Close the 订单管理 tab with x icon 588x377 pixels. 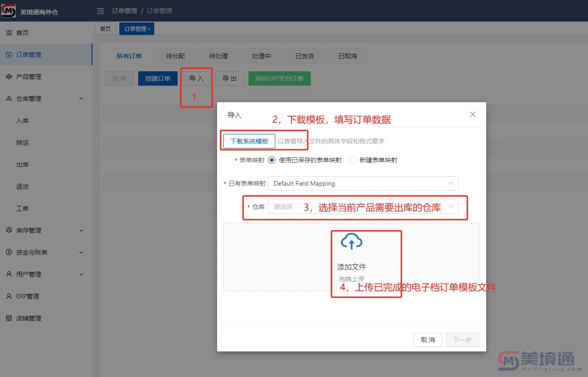click(149, 29)
